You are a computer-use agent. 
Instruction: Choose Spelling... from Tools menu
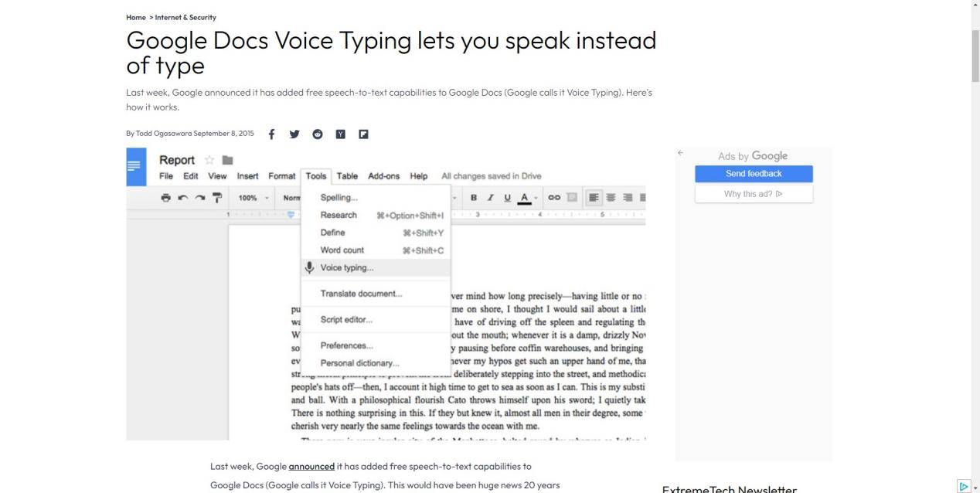click(376, 197)
